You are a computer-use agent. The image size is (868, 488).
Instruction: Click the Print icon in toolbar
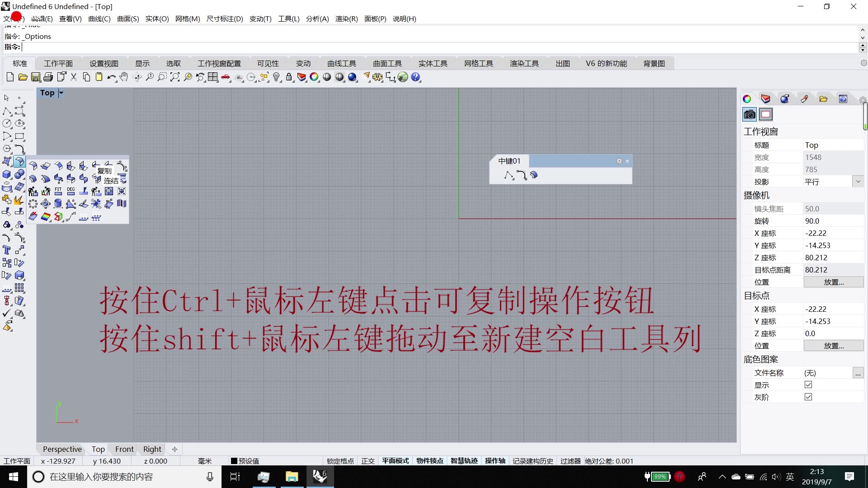tap(48, 77)
